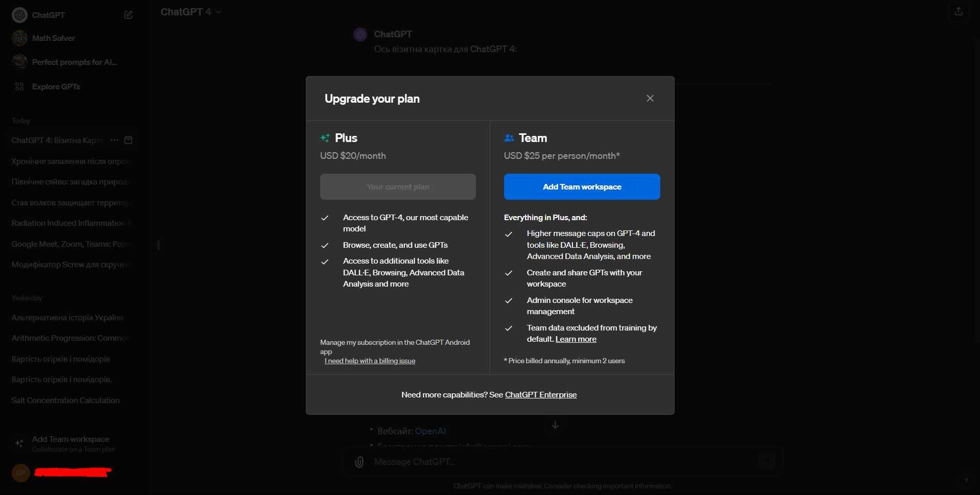980x495 pixels.
Task: Open chat 'Стая волков защищает террито'
Action: (x=71, y=202)
